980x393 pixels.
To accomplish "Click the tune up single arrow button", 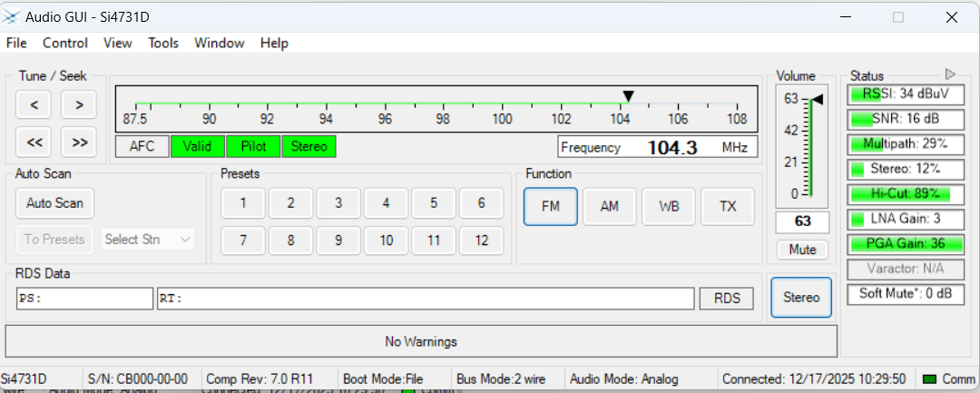I will pyautogui.click(x=79, y=105).
